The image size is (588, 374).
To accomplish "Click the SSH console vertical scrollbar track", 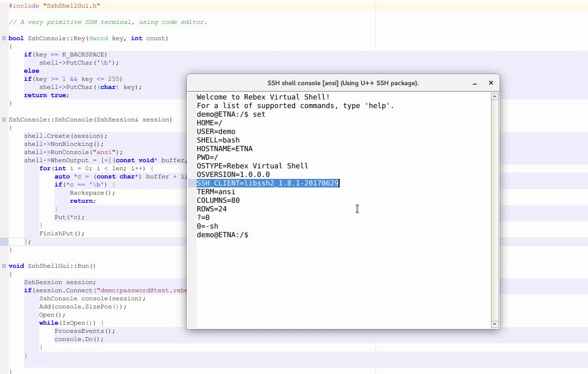I will pyautogui.click(x=495, y=210).
